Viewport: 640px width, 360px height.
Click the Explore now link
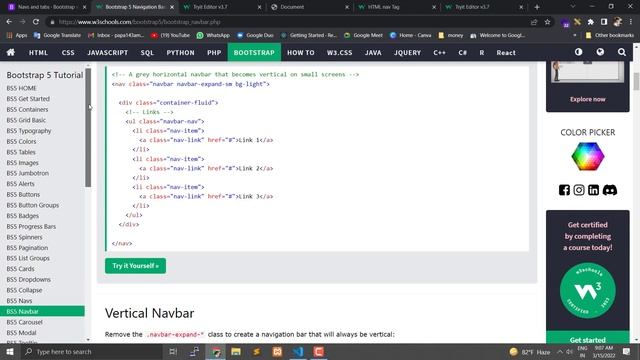588,99
